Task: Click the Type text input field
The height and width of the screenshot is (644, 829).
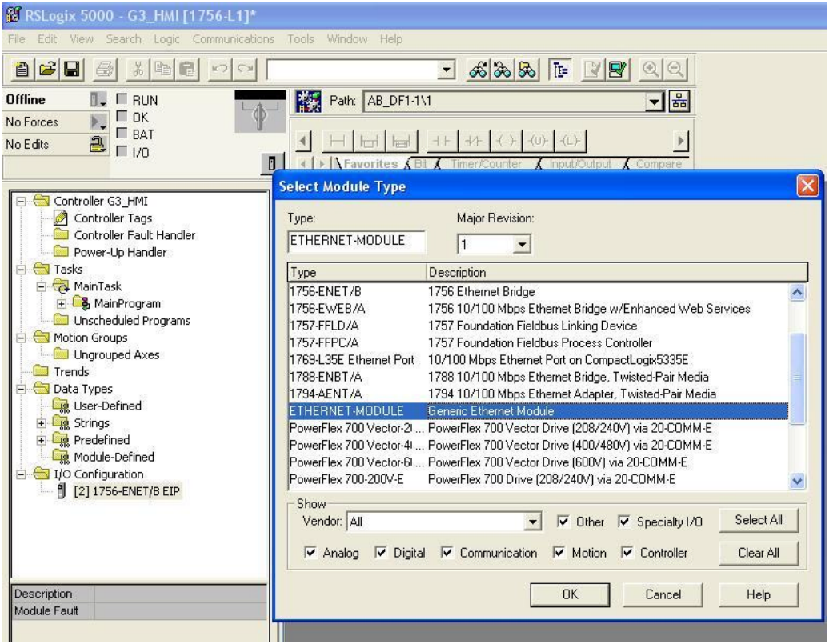Action: [356, 241]
